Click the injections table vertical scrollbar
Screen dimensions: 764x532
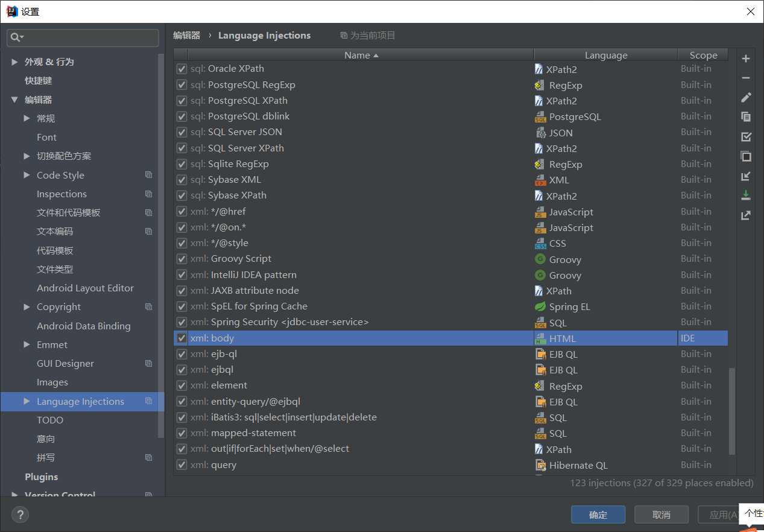pyautogui.click(x=732, y=411)
